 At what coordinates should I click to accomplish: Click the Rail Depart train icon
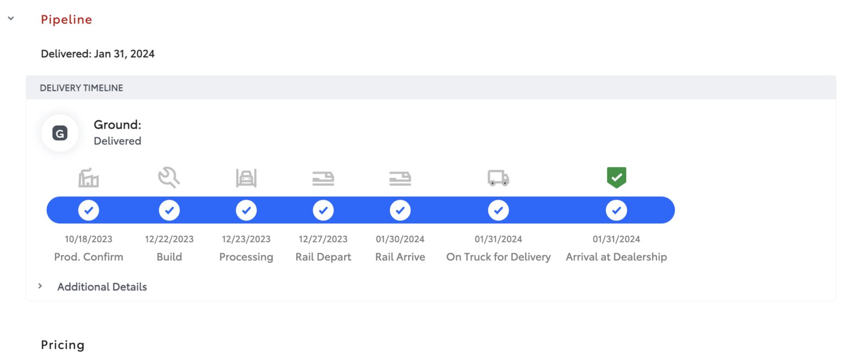pos(323,178)
